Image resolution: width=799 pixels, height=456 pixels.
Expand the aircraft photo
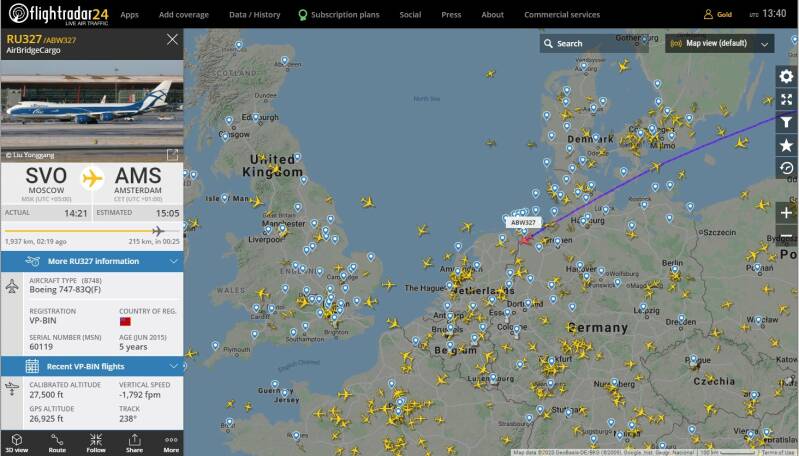(x=172, y=154)
